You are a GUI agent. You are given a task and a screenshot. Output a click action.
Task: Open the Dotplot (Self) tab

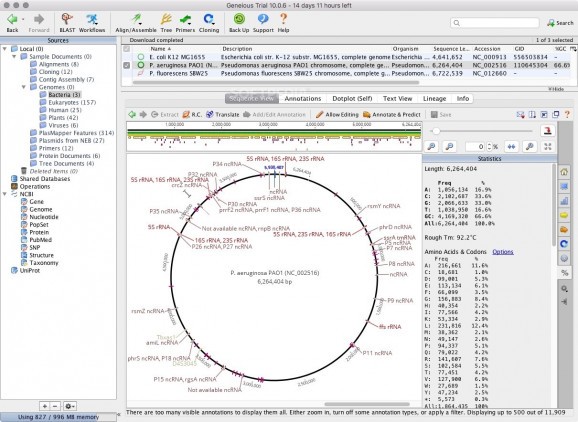click(352, 98)
